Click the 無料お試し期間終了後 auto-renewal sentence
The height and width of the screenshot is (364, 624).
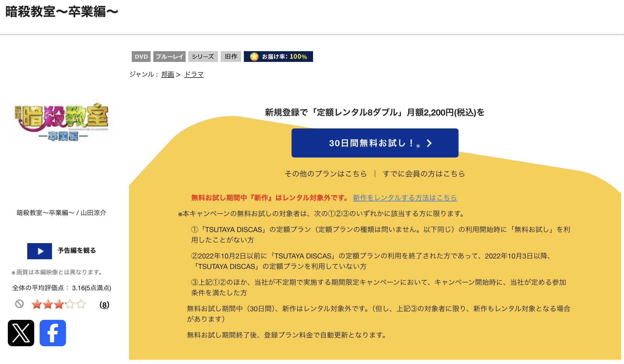click(x=287, y=335)
